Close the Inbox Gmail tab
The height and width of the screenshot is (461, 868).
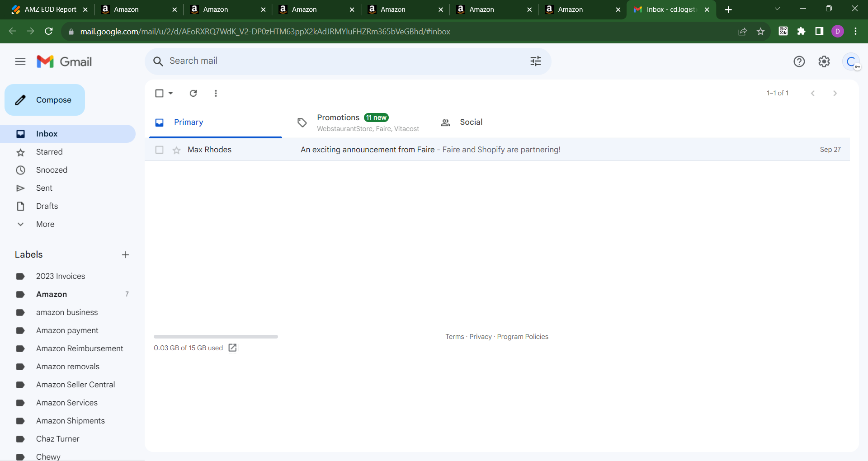coord(707,9)
